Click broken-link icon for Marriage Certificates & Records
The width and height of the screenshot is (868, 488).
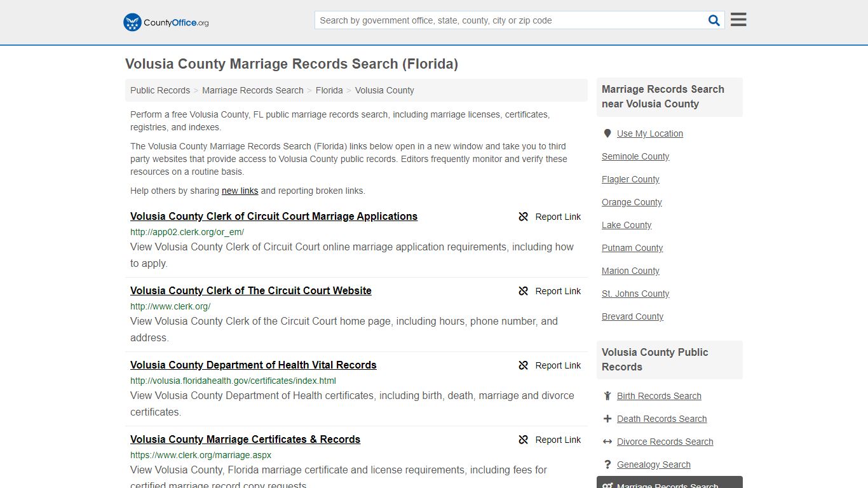524,440
